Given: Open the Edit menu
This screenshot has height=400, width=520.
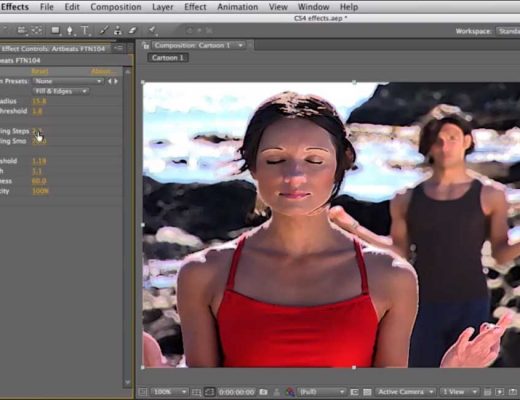Looking at the screenshot, I should pos(72,7).
